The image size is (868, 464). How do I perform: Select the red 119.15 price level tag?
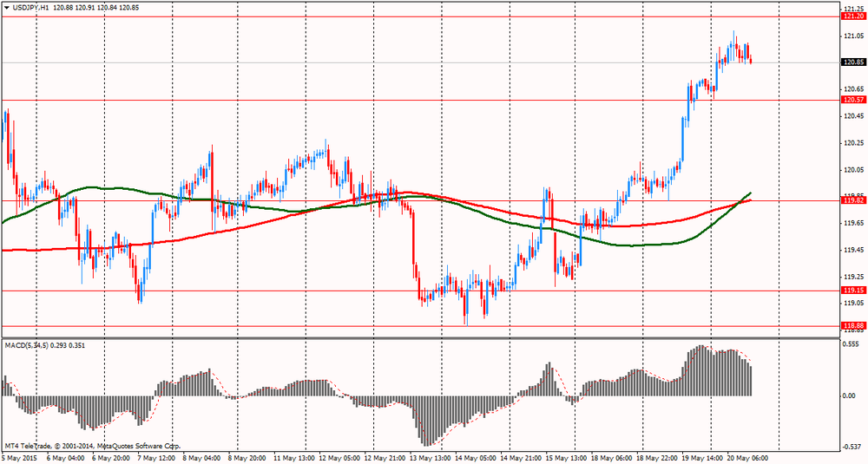coord(853,290)
